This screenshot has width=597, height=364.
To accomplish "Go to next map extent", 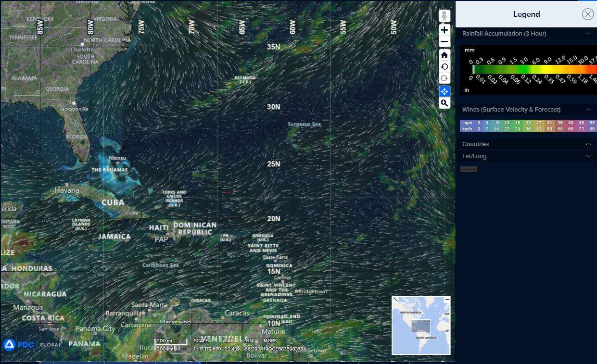I will click(x=444, y=78).
